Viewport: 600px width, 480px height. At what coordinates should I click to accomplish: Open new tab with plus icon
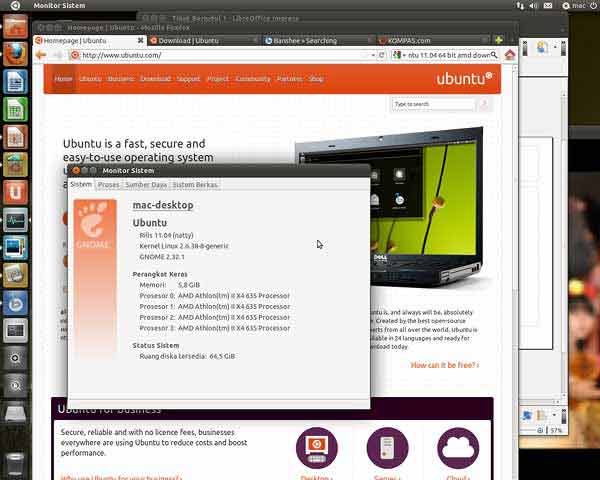(x=499, y=40)
